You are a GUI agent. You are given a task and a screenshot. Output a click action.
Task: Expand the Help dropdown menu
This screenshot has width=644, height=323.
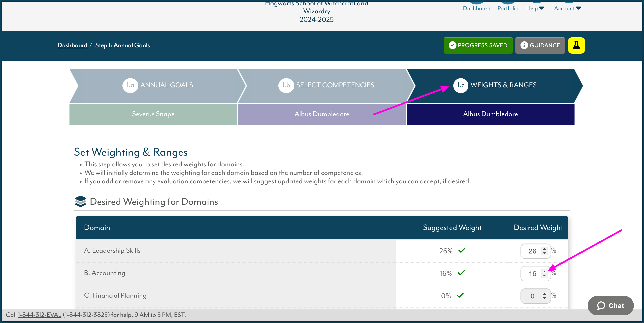tap(535, 8)
